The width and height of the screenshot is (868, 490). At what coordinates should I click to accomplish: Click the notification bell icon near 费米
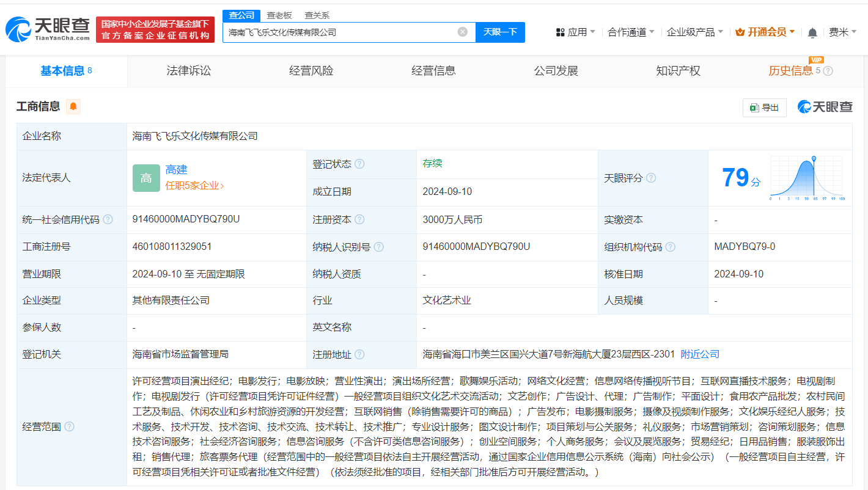(x=813, y=31)
